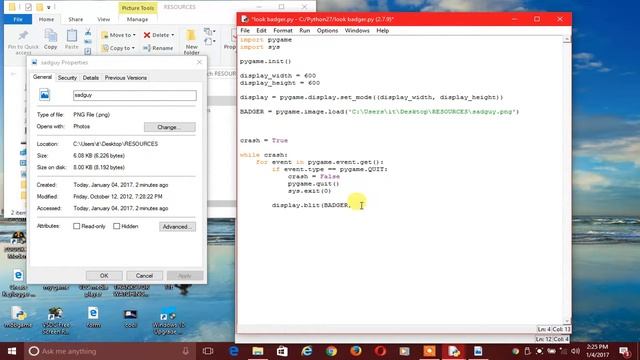This screenshot has height=360, width=640.
Task: Open the Windows menu in IDLE
Action: 357,31
